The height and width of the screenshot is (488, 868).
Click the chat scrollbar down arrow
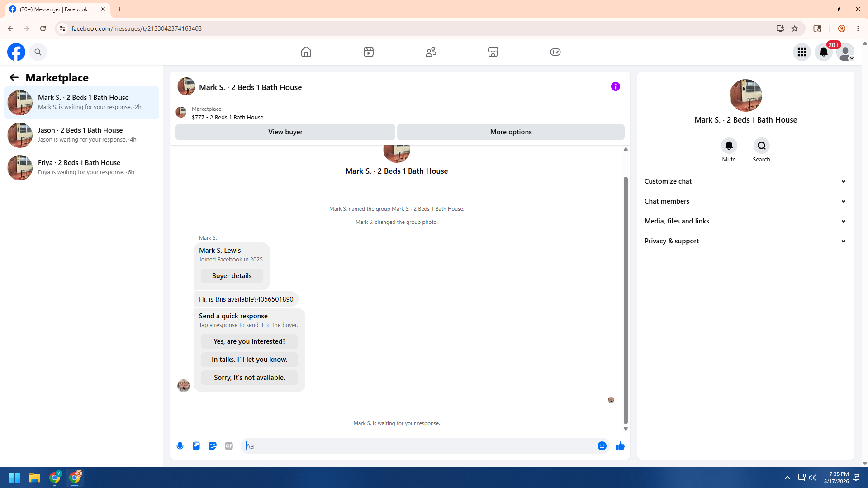(x=626, y=429)
